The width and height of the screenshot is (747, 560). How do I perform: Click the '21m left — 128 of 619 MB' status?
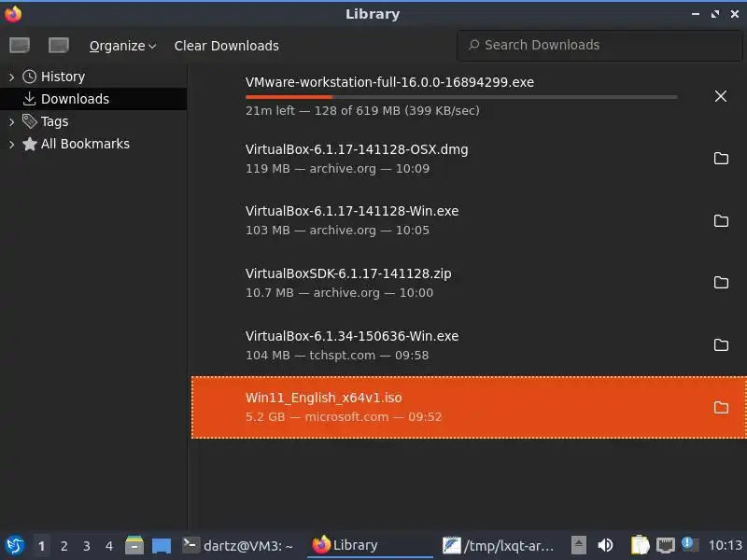click(362, 111)
